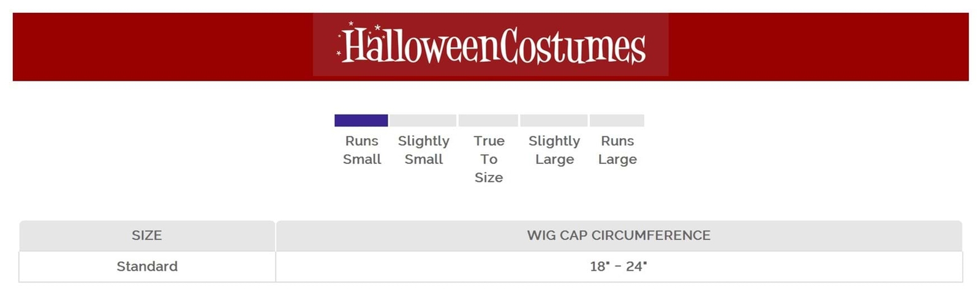980x301 pixels.
Task: Click the word Halloween in the logo
Action: [x=421, y=45]
